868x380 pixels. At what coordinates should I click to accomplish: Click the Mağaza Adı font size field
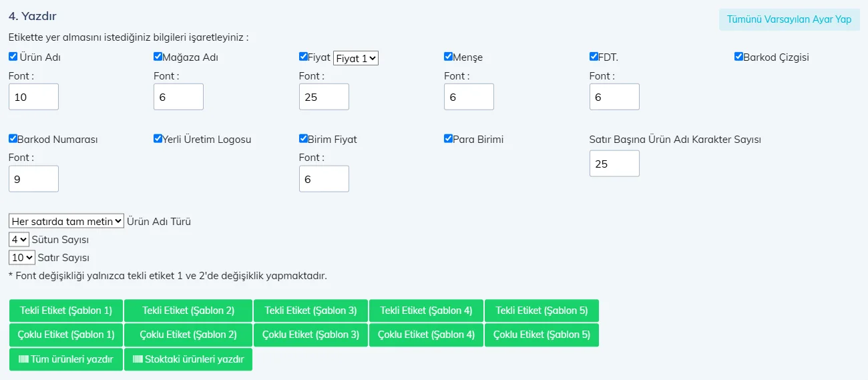click(x=178, y=97)
